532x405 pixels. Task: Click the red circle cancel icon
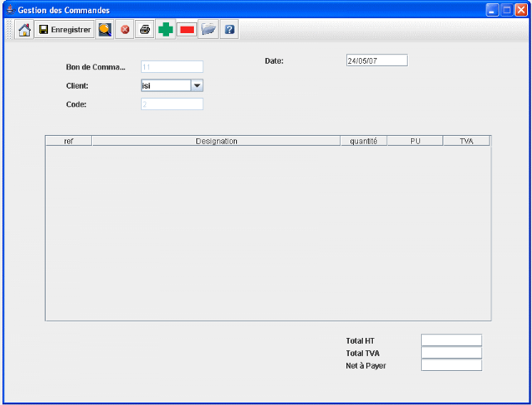point(125,30)
